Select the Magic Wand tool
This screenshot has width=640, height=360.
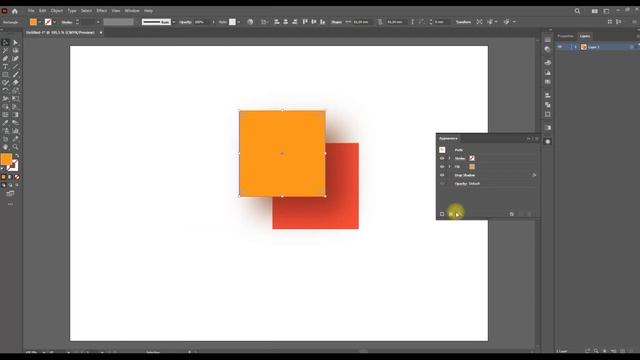point(5,51)
